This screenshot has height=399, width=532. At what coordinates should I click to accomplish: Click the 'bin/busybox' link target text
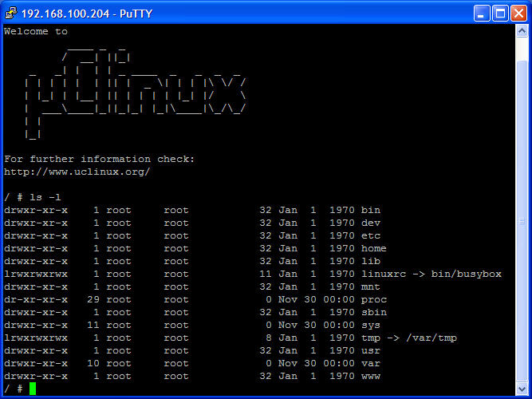466,274
